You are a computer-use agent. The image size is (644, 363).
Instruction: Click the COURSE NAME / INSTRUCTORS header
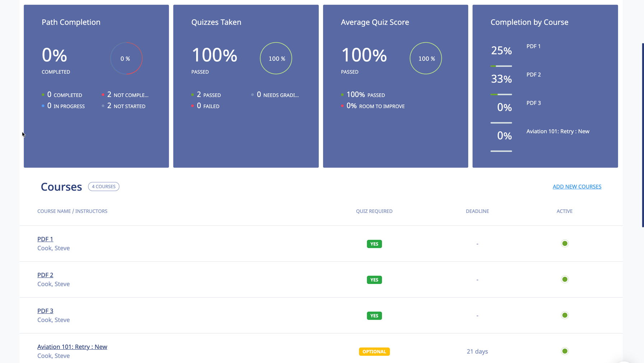[72, 211]
